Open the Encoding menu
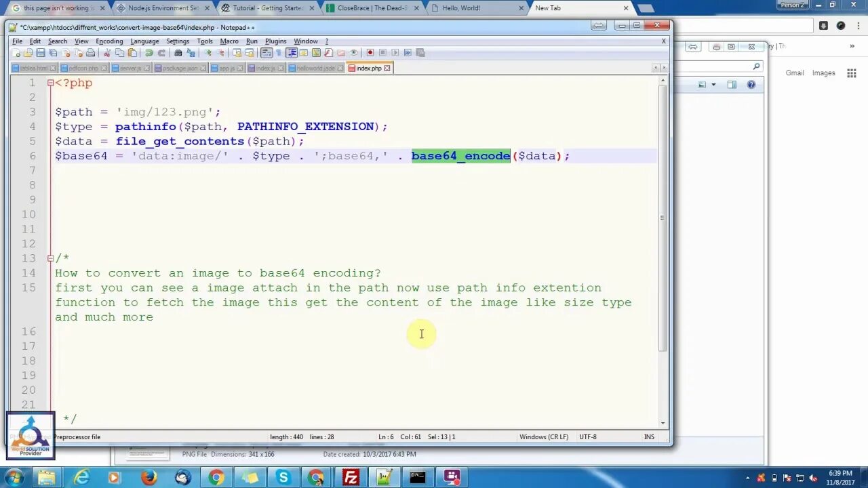Screen dimensions: 868x488 (x=109, y=41)
